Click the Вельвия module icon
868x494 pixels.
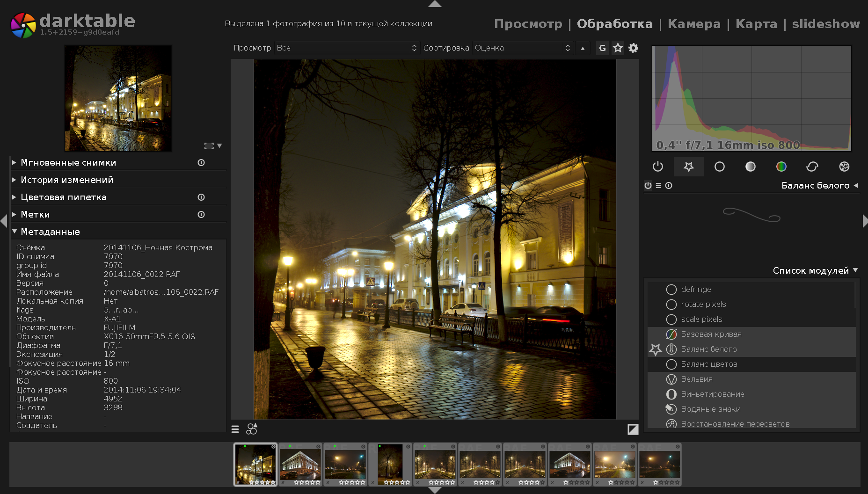671,379
